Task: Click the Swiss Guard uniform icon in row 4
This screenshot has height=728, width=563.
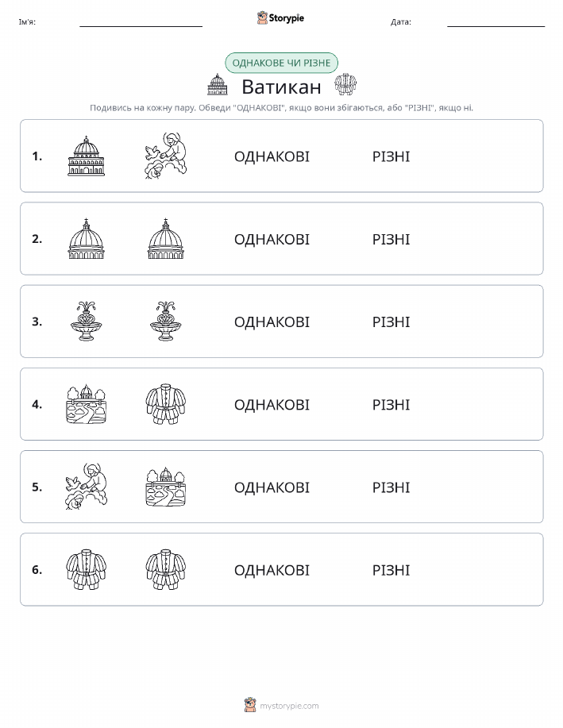Action: 166,404
